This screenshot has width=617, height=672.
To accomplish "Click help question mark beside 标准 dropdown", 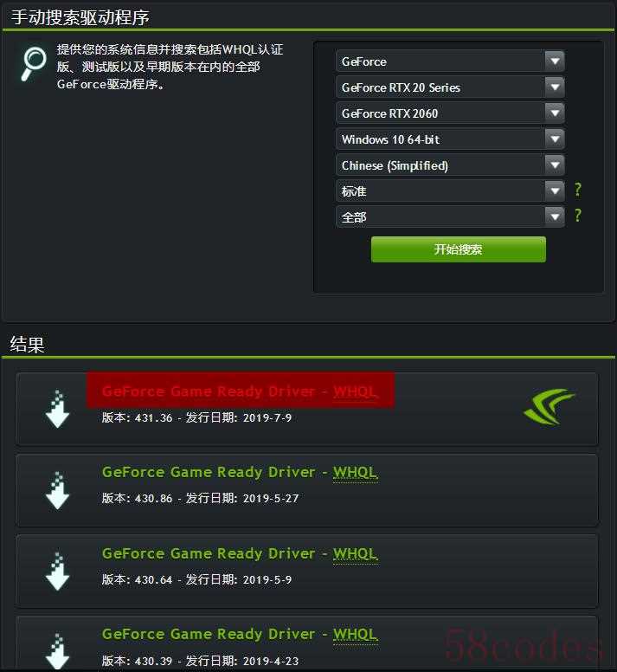I will tap(578, 189).
